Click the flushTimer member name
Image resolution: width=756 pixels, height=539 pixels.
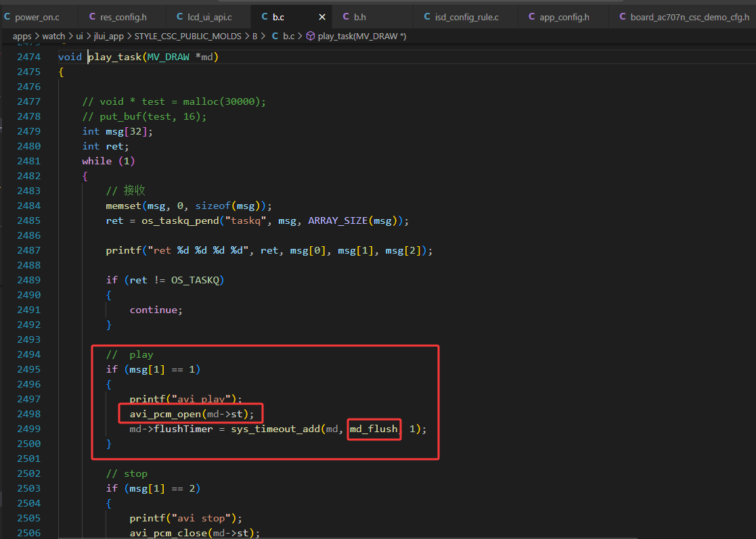coord(183,429)
